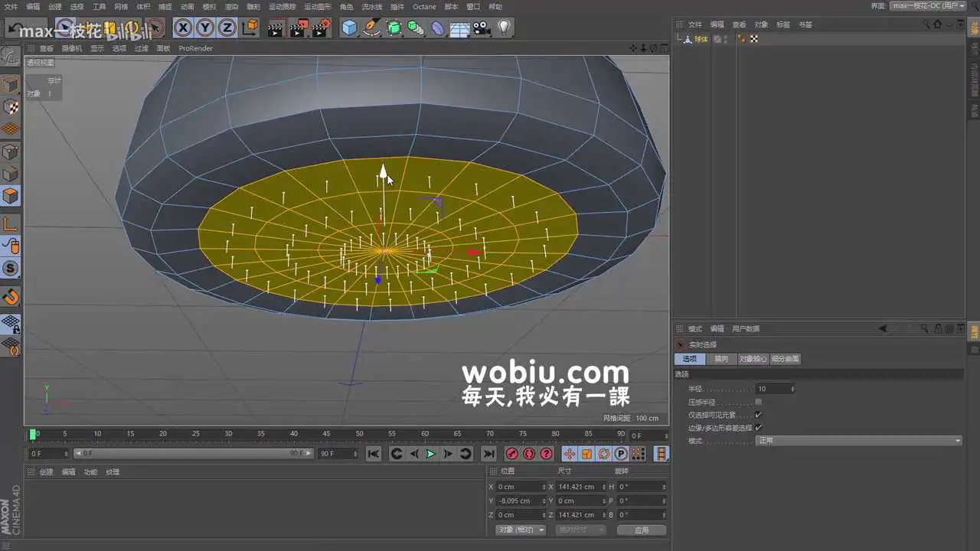Click Locked Workplane icon in left toolbar
The height and width of the screenshot is (551, 980).
click(x=11, y=324)
